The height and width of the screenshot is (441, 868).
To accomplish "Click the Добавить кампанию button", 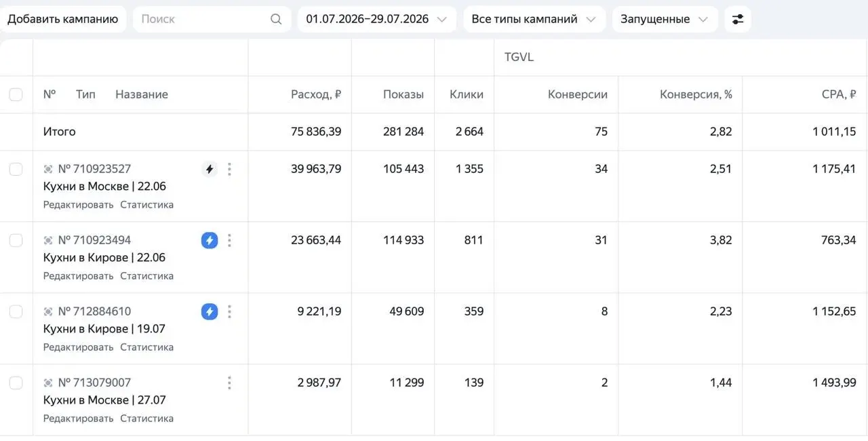I will pyautogui.click(x=63, y=19).
